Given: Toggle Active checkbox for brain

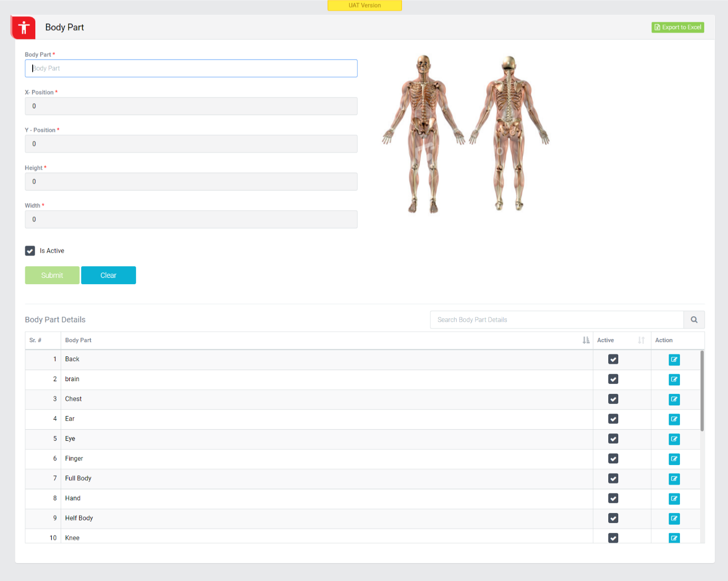Looking at the screenshot, I should point(613,379).
